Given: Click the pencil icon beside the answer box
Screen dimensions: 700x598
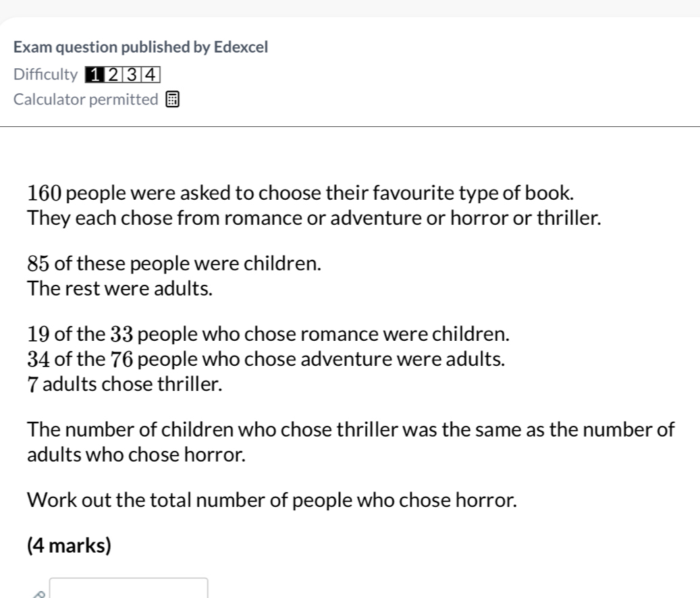Looking at the screenshot, I should 41,594.
